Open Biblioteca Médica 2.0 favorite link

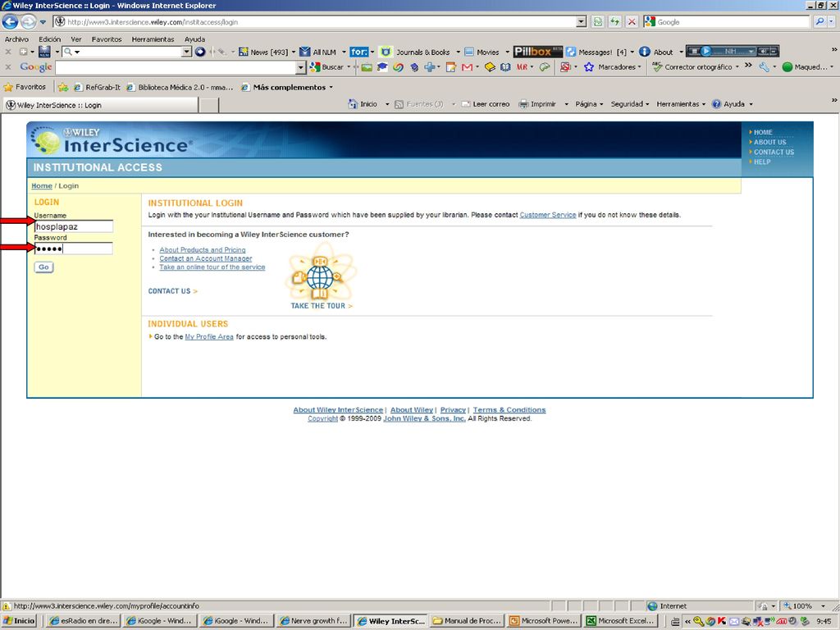point(180,87)
